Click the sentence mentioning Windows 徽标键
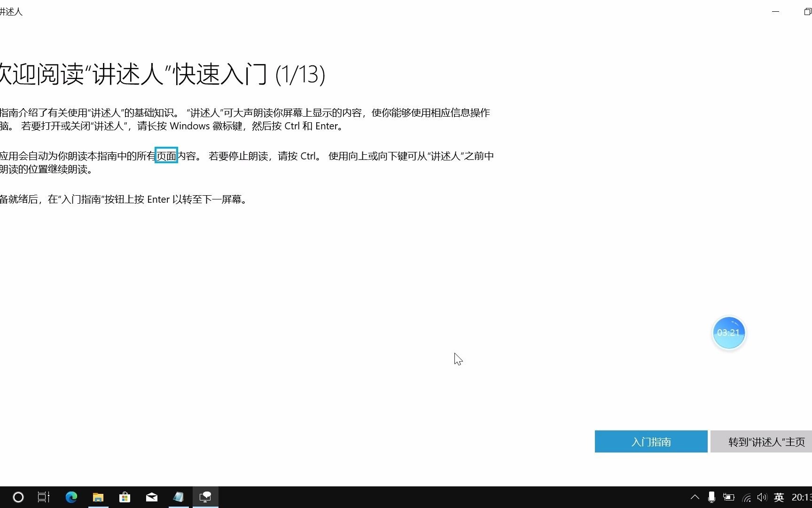812x508 pixels. click(183, 126)
